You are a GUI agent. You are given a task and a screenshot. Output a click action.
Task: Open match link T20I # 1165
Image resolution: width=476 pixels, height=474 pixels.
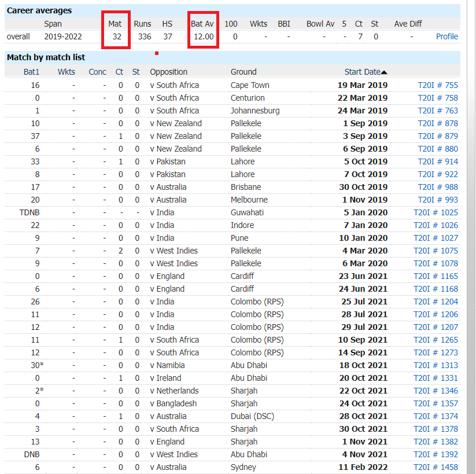436,277
